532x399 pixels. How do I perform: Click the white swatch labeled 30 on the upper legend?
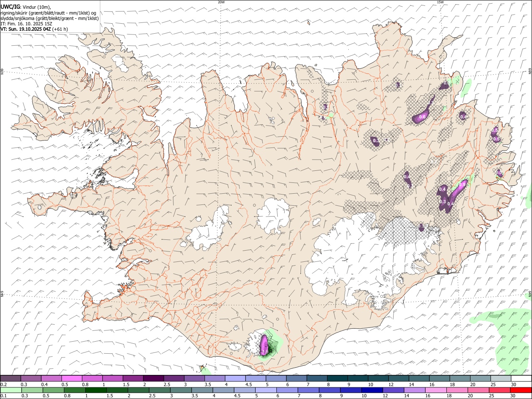coord(521,378)
